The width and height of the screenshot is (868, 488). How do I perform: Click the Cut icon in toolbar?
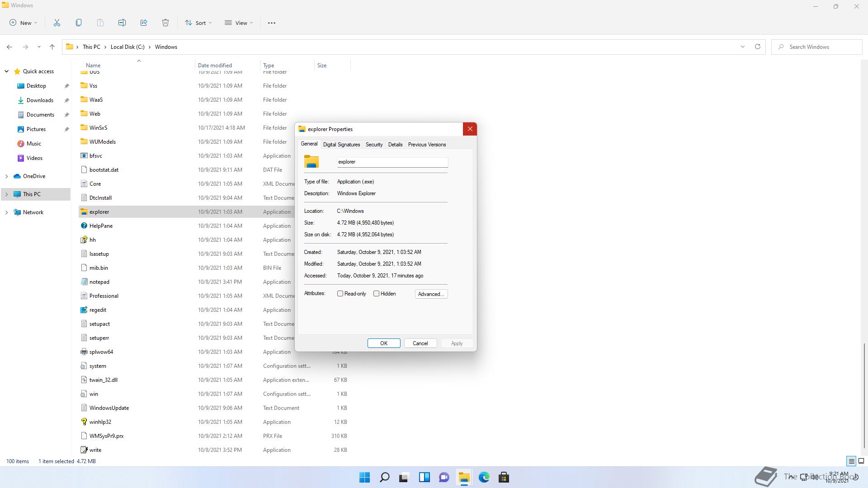57,23
